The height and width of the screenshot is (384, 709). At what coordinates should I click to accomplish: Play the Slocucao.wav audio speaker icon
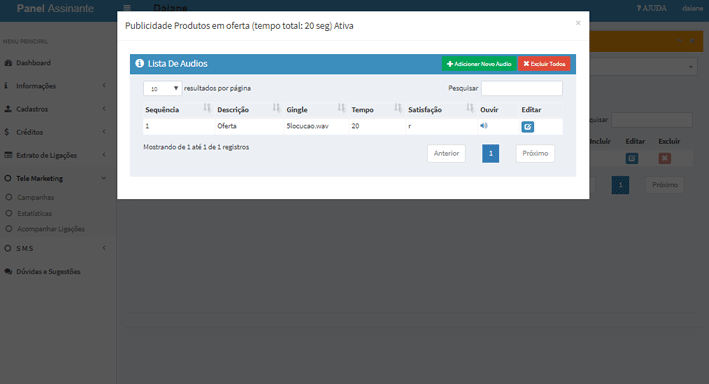[x=484, y=126]
